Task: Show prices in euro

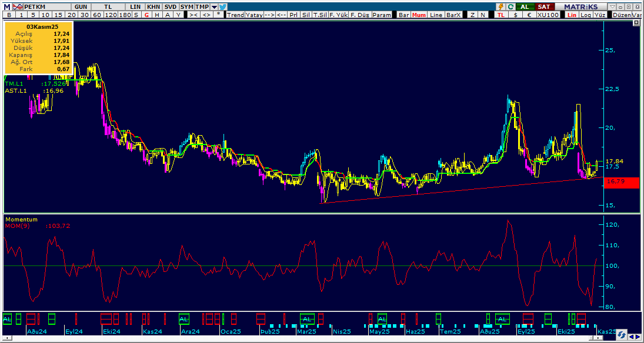Action: click(529, 14)
